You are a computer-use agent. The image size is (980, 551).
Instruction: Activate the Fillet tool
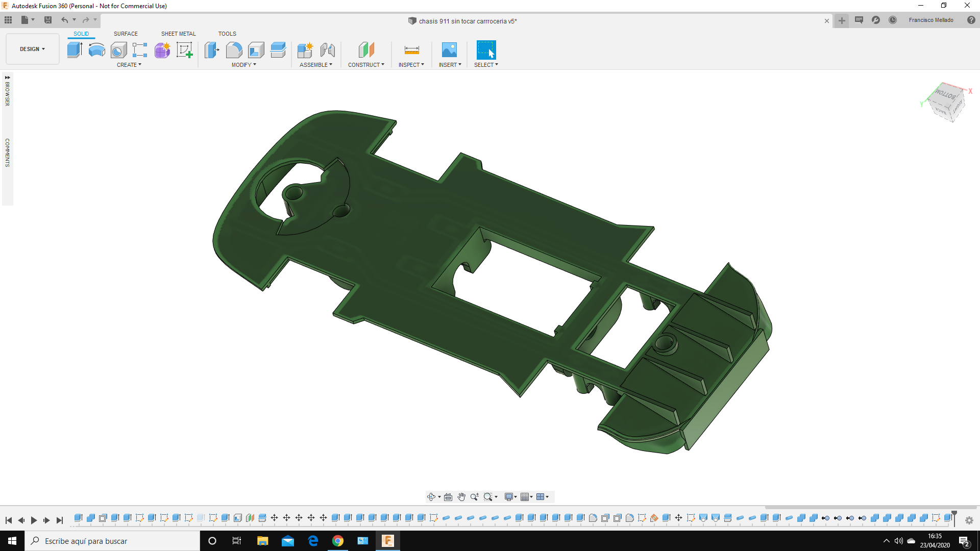coord(234,49)
